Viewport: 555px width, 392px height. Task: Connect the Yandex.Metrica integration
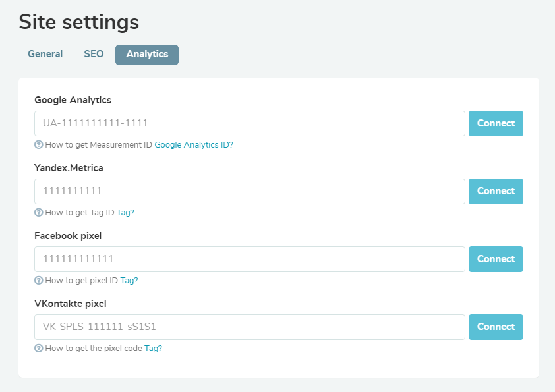tap(496, 191)
